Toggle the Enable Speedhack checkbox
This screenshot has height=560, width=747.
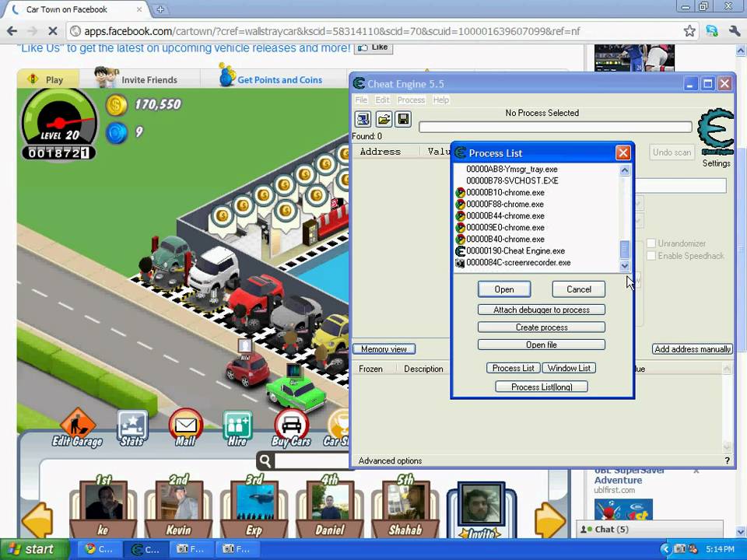651,256
